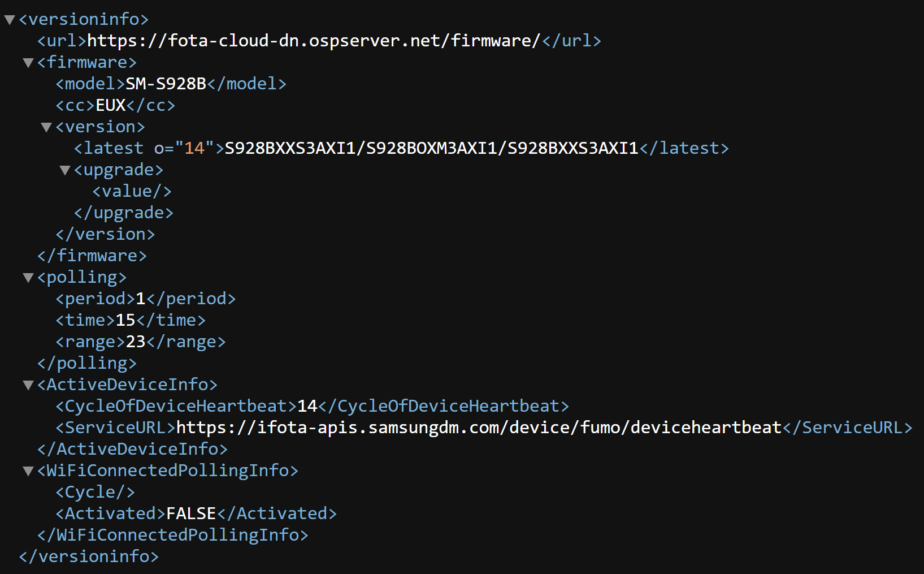Click the FALSE Activated value
This screenshot has width=924, height=574.
point(191,513)
